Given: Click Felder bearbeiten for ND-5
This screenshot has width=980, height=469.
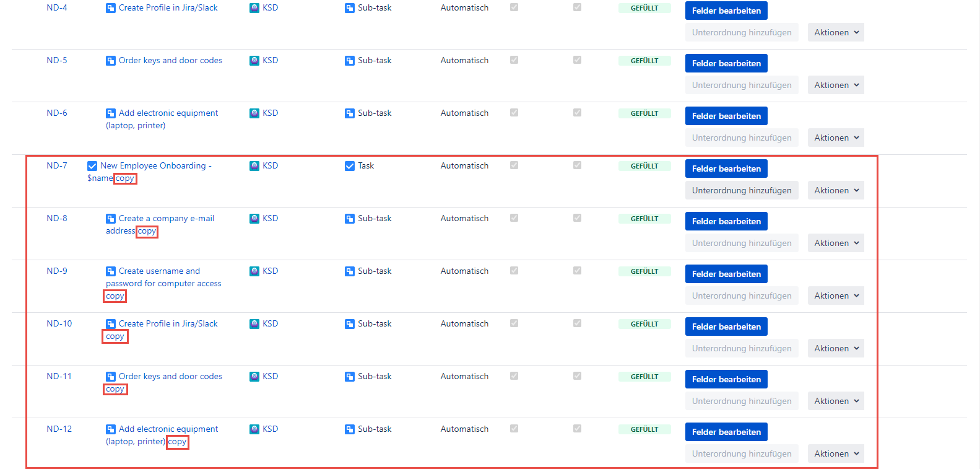Looking at the screenshot, I should click(726, 63).
